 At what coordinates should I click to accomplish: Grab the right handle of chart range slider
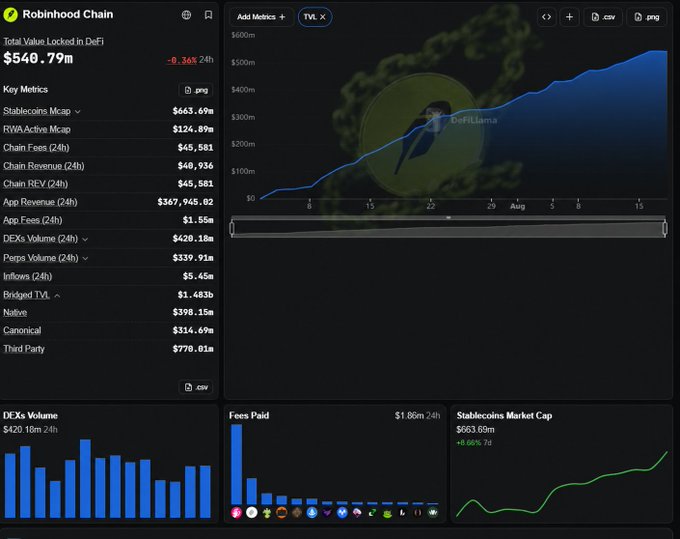[x=665, y=228]
